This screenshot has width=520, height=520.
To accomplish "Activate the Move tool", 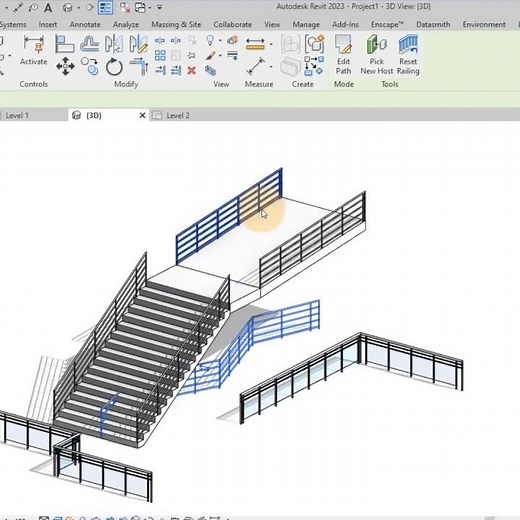I will pyautogui.click(x=65, y=66).
